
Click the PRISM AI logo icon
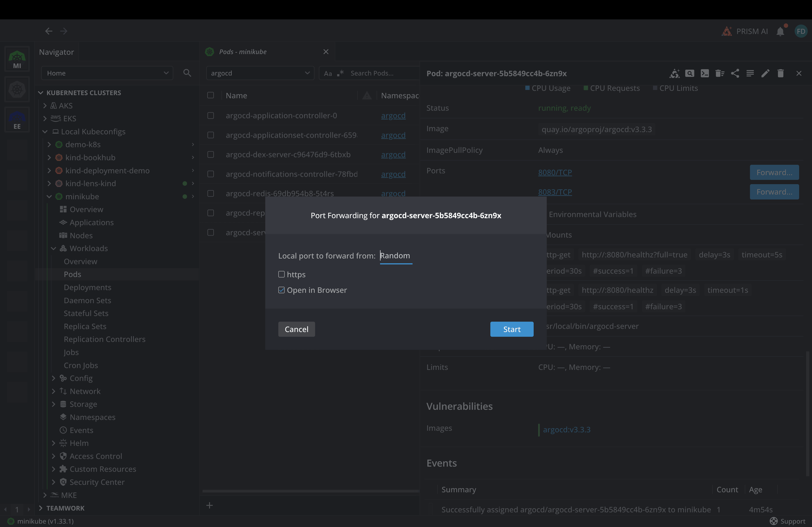(727, 31)
